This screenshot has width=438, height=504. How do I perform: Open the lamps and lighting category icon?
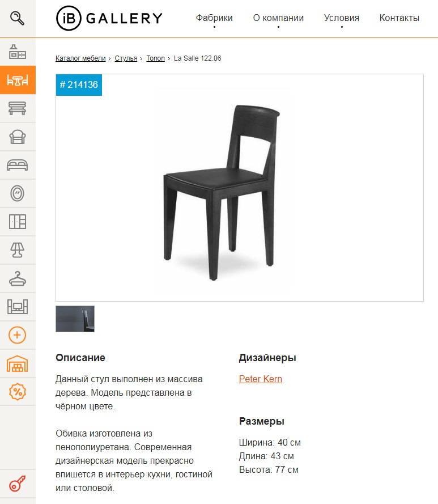pos(18,250)
